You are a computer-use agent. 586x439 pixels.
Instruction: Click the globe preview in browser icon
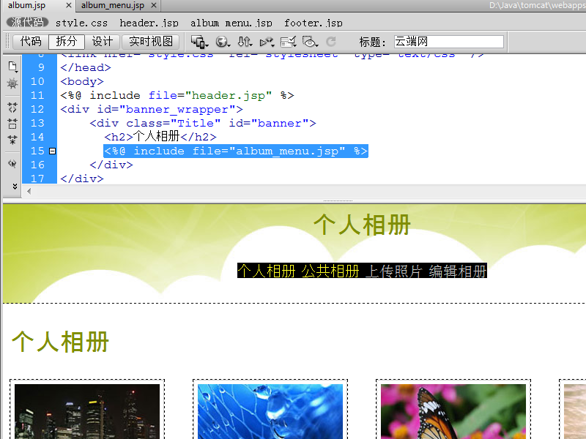click(x=222, y=41)
